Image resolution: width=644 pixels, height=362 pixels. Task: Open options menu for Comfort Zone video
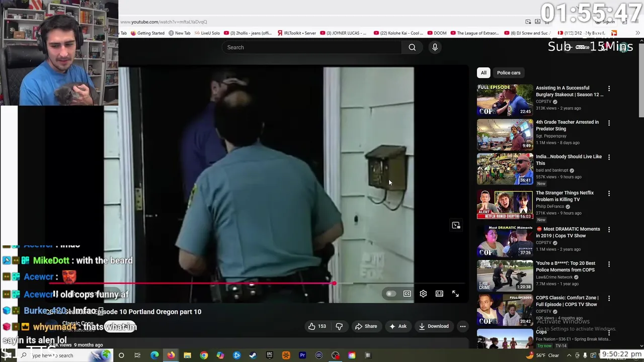609,298
